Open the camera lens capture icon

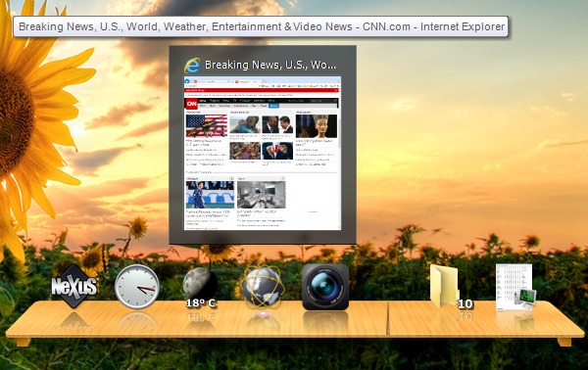point(325,287)
